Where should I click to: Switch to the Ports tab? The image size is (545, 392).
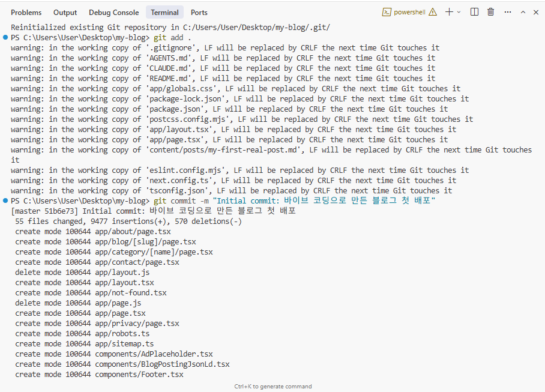[199, 12]
